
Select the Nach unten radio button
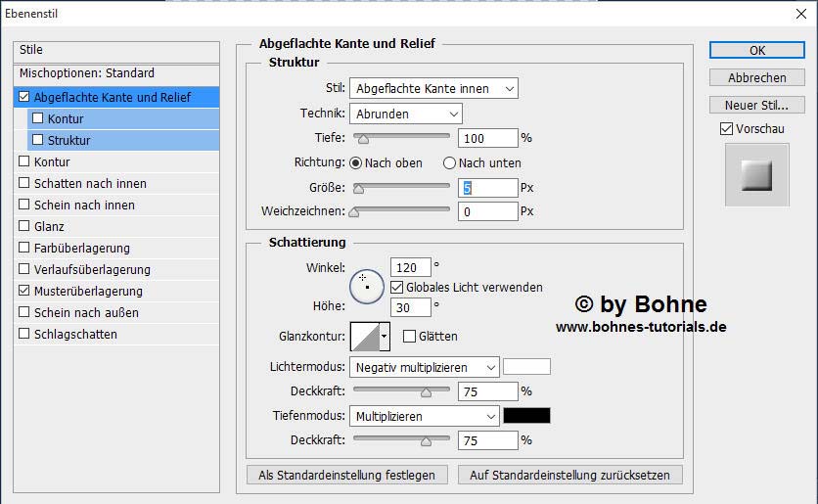(x=450, y=163)
